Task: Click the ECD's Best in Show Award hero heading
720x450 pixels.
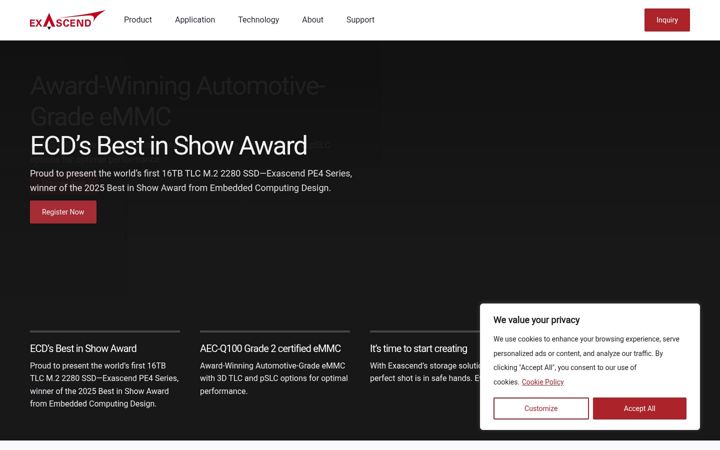Action: click(x=169, y=146)
